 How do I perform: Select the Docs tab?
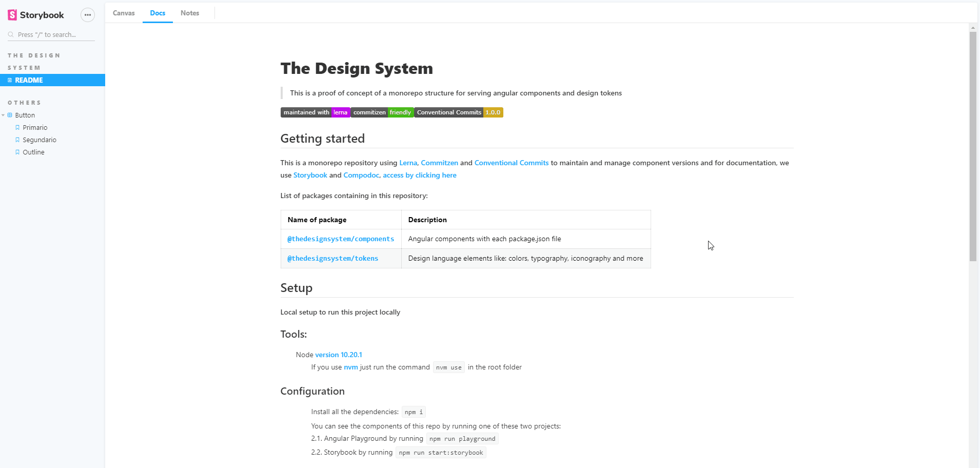pyautogui.click(x=158, y=13)
